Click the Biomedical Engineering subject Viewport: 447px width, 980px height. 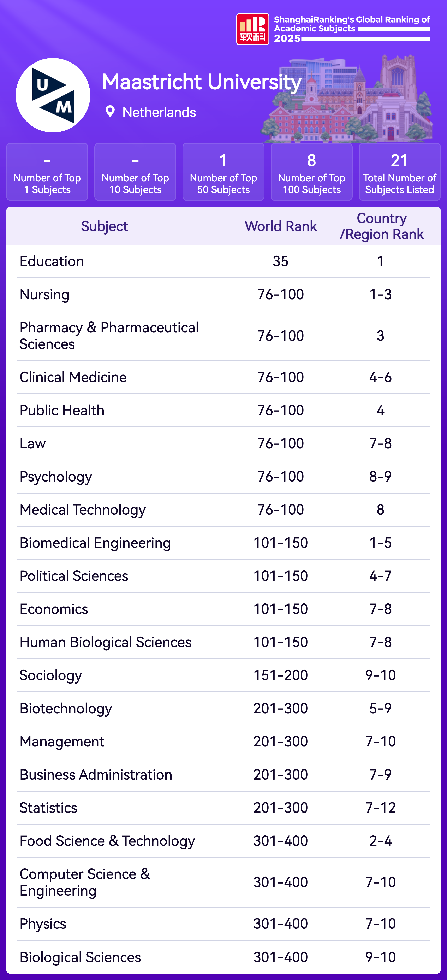point(95,543)
